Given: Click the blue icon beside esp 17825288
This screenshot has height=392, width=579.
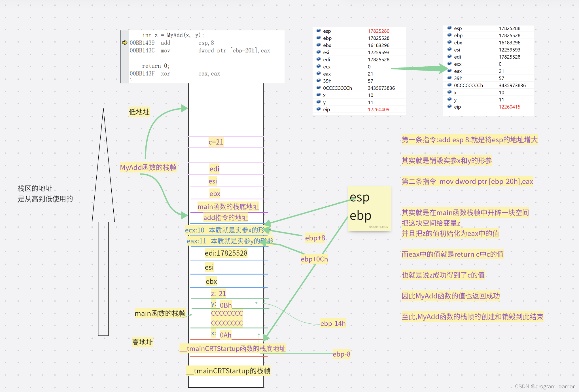Looking at the screenshot, I should click(449, 28).
